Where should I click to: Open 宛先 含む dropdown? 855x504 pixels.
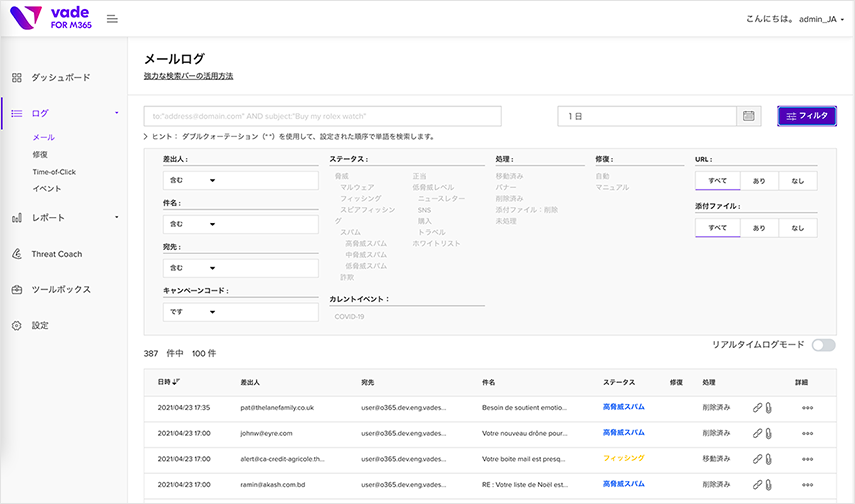192,268
